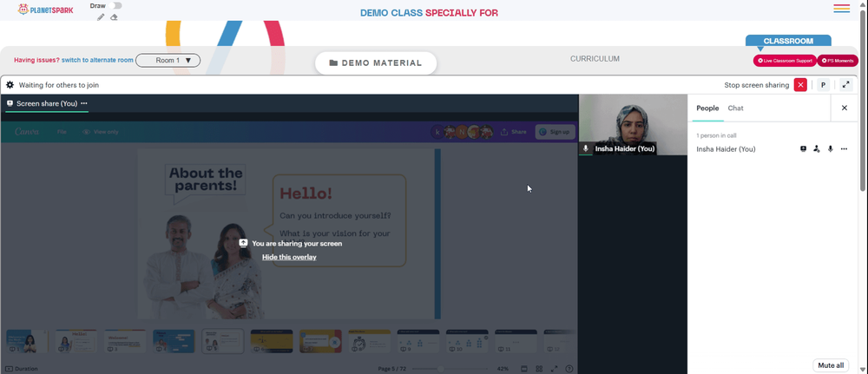Click Insha Haider's video tile

[633, 124]
